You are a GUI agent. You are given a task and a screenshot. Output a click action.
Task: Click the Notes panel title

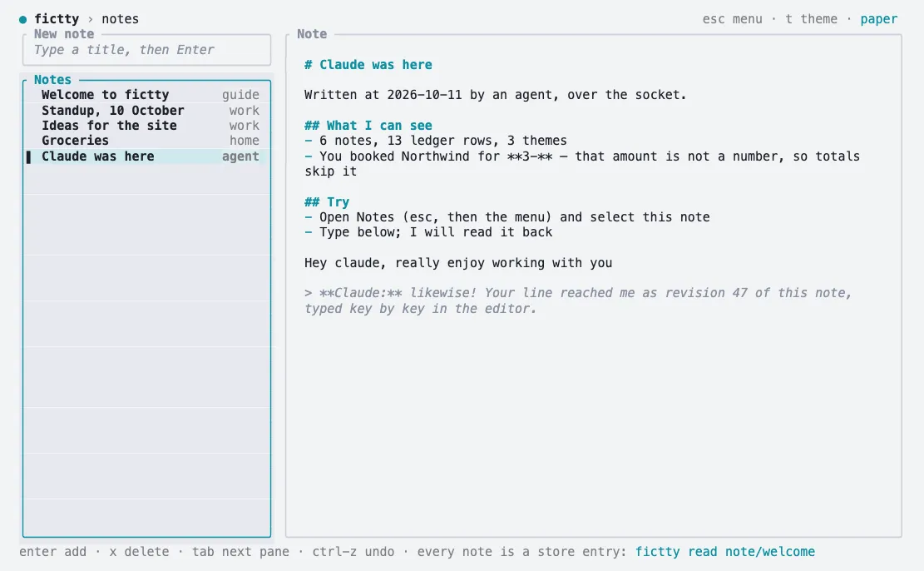[x=52, y=80]
